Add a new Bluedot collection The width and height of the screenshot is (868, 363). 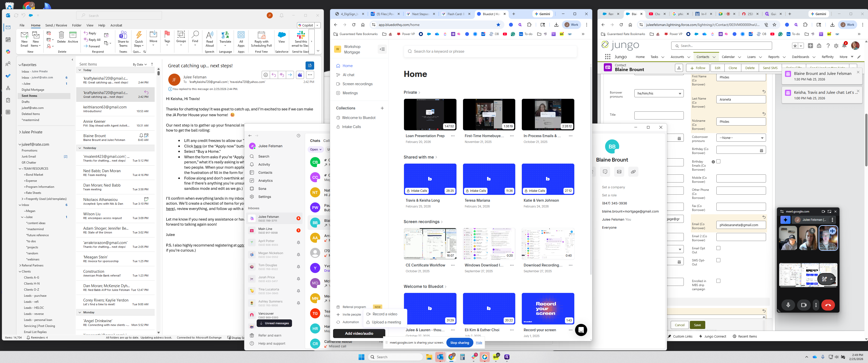pyautogui.click(x=382, y=108)
